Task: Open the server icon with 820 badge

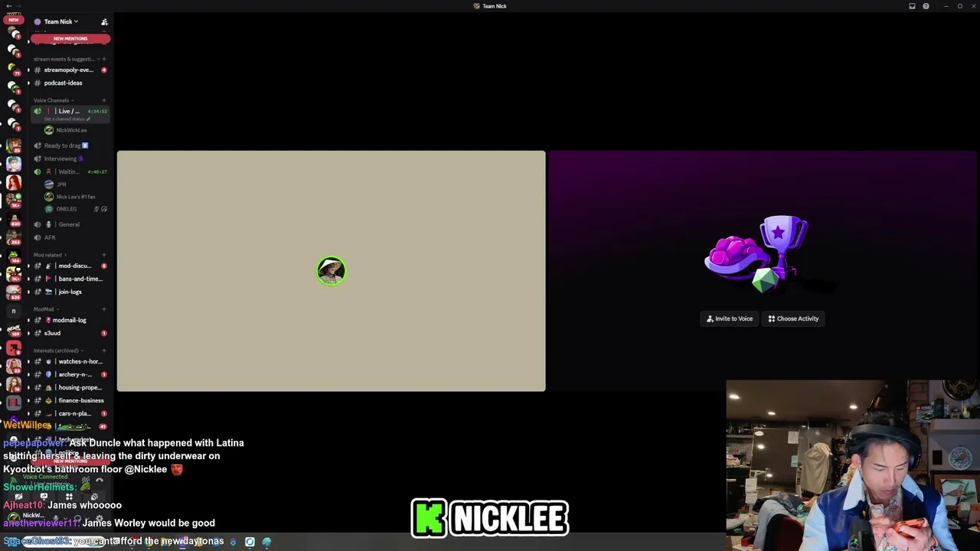Action: click(x=13, y=220)
